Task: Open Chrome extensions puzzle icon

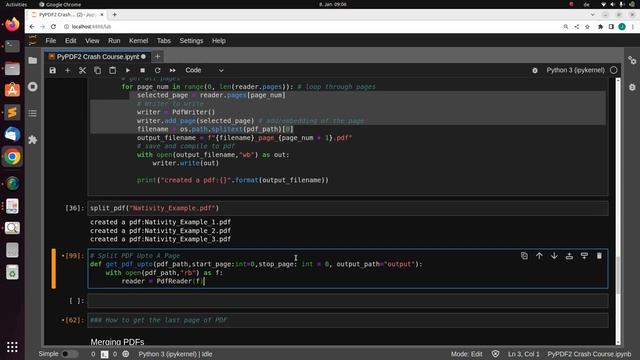Action: (x=600, y=27)
